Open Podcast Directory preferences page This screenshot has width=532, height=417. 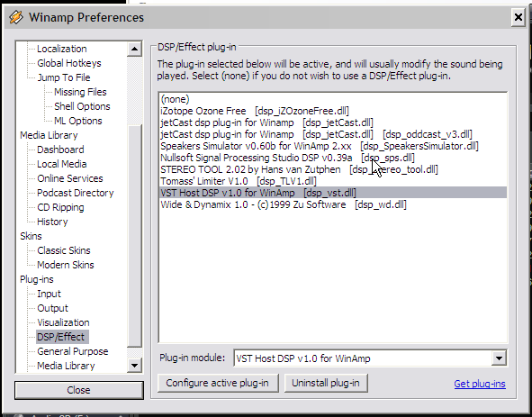(x=76, y=193)
